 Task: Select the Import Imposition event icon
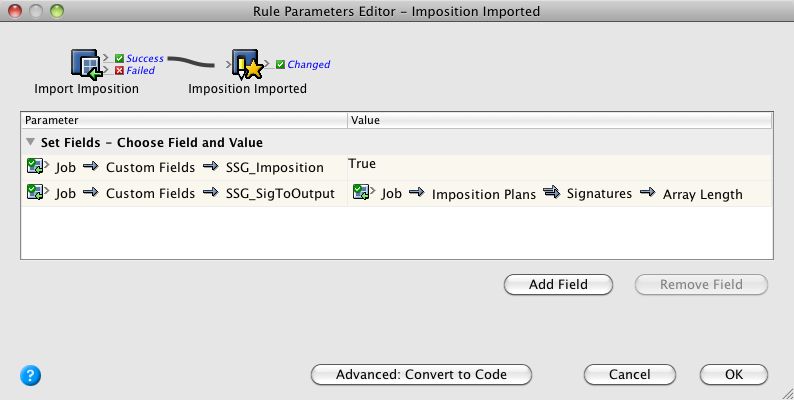click(x=87, y=64)
